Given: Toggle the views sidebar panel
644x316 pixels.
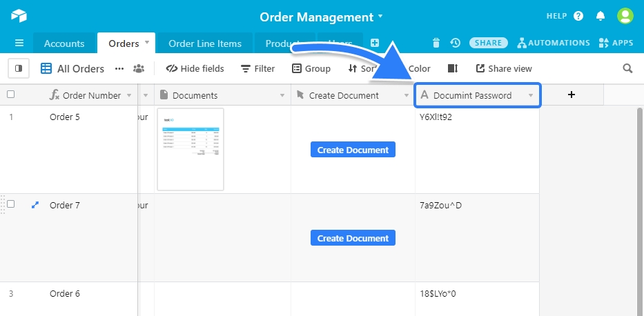Looking at the screenshot, I should pos(19,68).
